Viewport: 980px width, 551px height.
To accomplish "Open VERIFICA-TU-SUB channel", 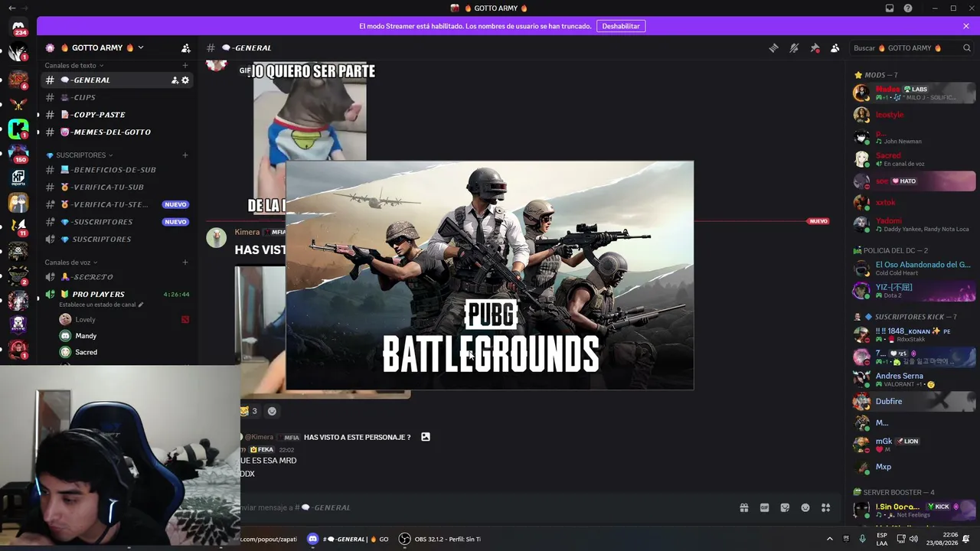I will tap(117, 187).
